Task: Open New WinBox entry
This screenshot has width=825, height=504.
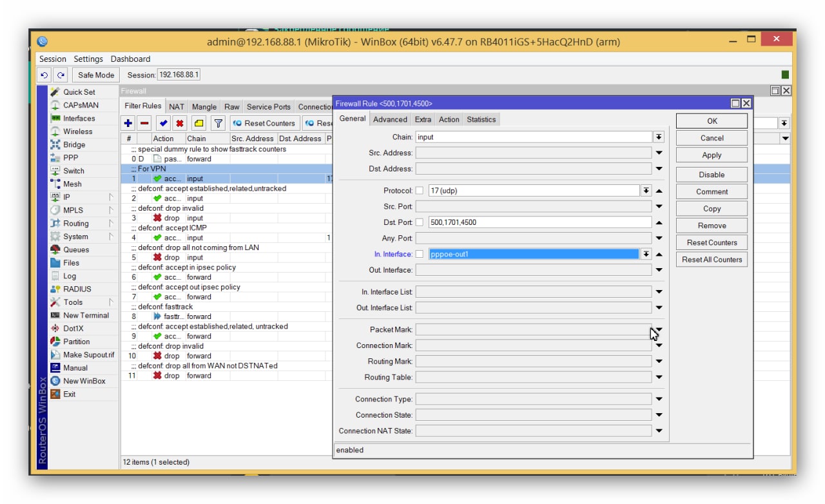Action: [84, 382]
